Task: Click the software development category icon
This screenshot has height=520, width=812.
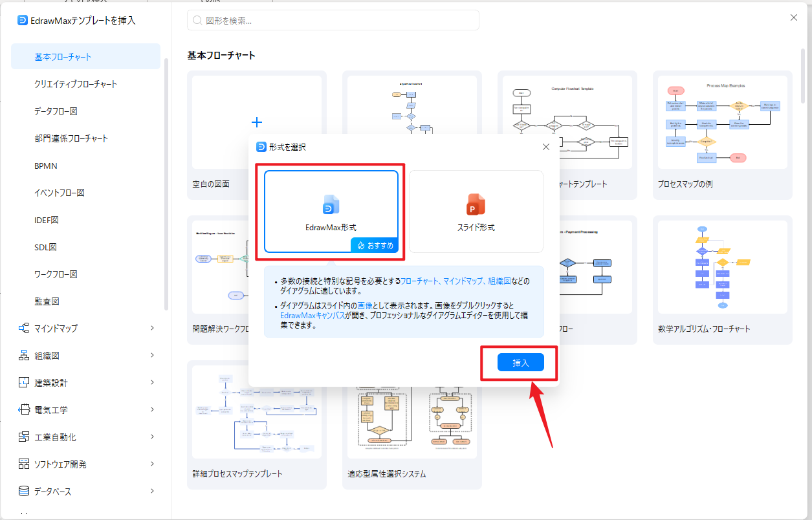Action: click(24, 464)
